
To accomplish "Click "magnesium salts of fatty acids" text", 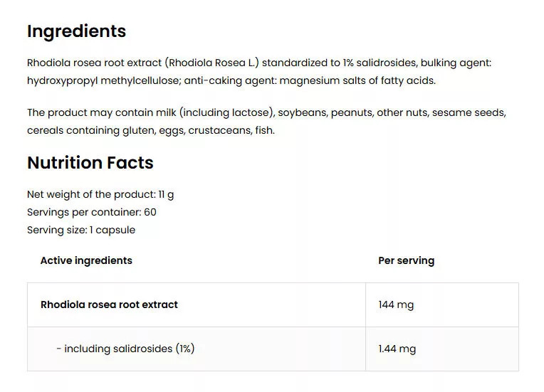I will click(357, 80).
